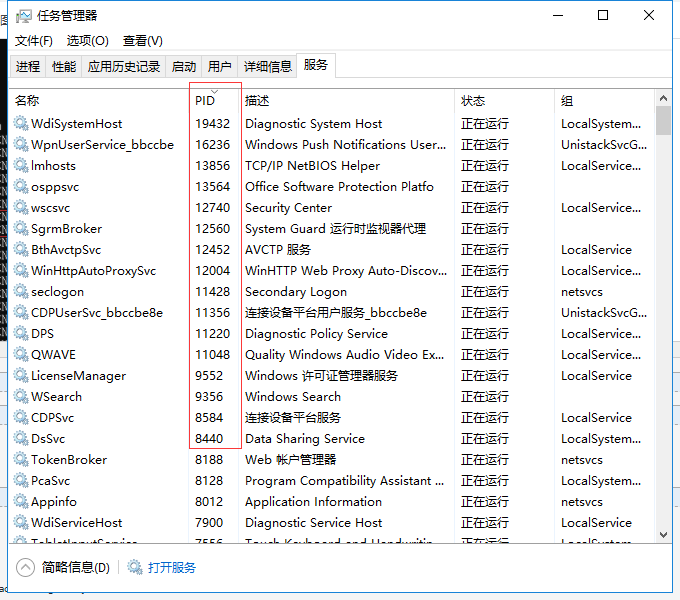The height and width of the screenshot is (600, 680).
Task: Select the lmhosts service name
Action: 53,166
